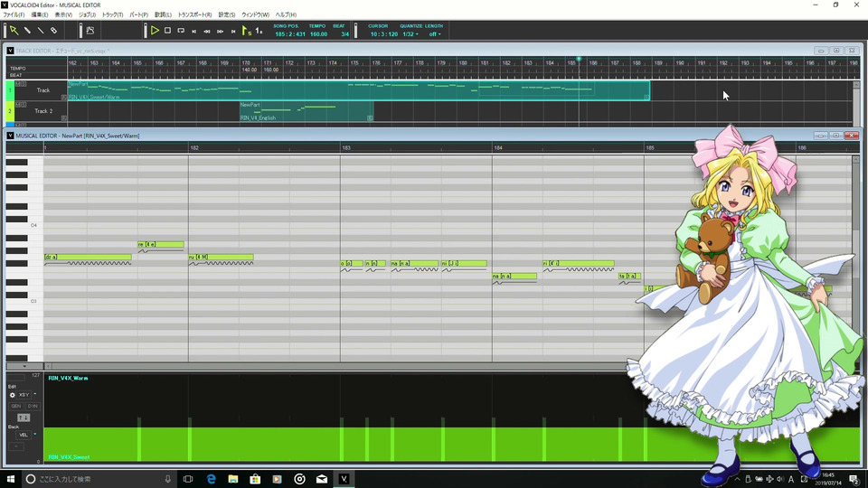Select the arrow pointer tool
The width and height of the screenshot is (868, 488).
(x=14, y=31)
